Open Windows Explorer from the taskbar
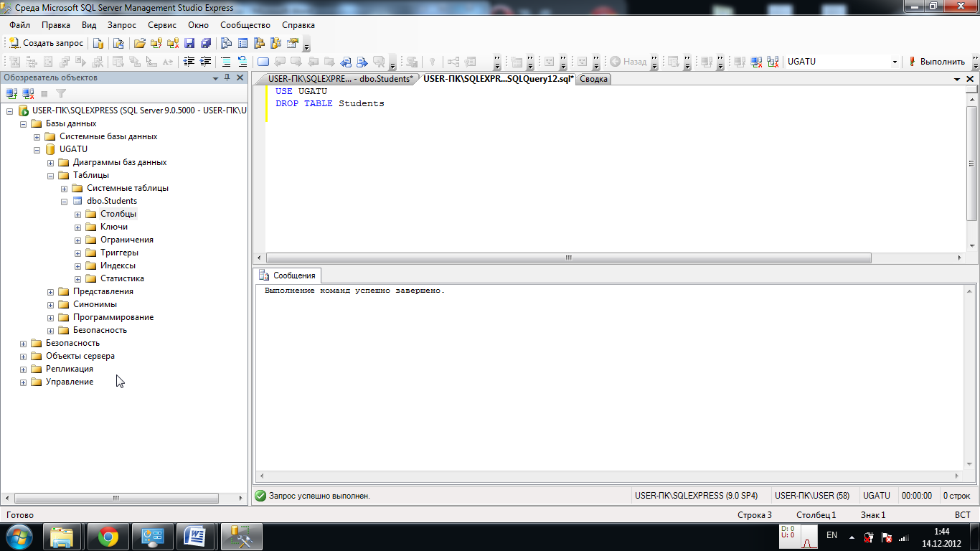This screenshot has width=980, height=551. click(x=62, y=537)
